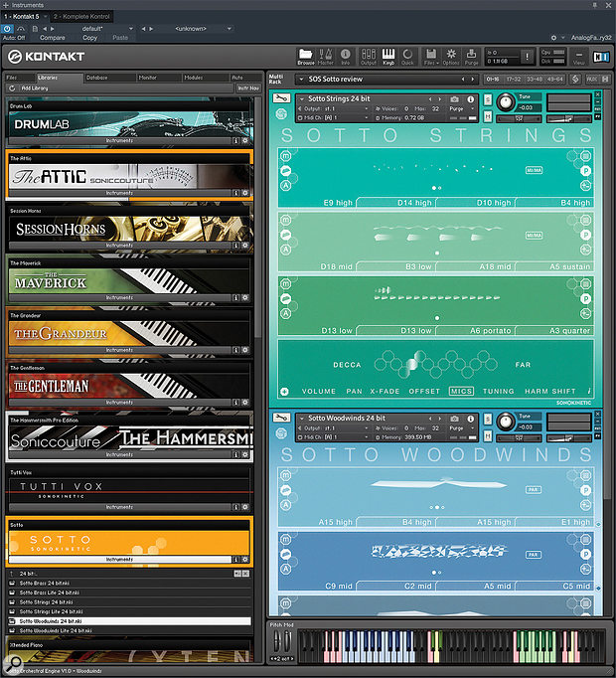Click the panic exclamation button
616x678 pixels.
(527, 57)
